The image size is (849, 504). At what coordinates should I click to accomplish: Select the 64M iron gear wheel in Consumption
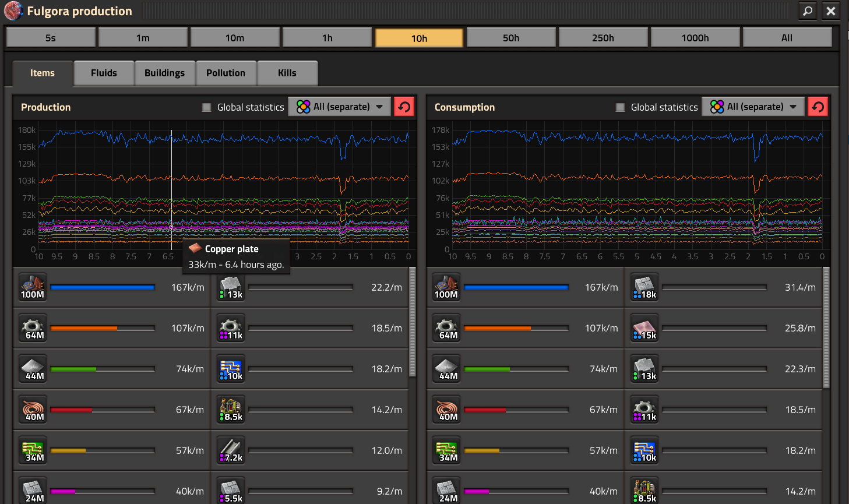click(x=446, y=328)
